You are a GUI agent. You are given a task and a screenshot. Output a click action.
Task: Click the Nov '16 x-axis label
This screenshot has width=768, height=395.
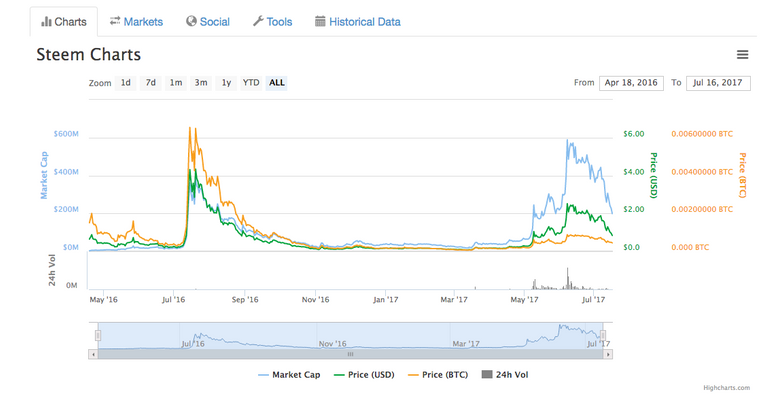315,299
